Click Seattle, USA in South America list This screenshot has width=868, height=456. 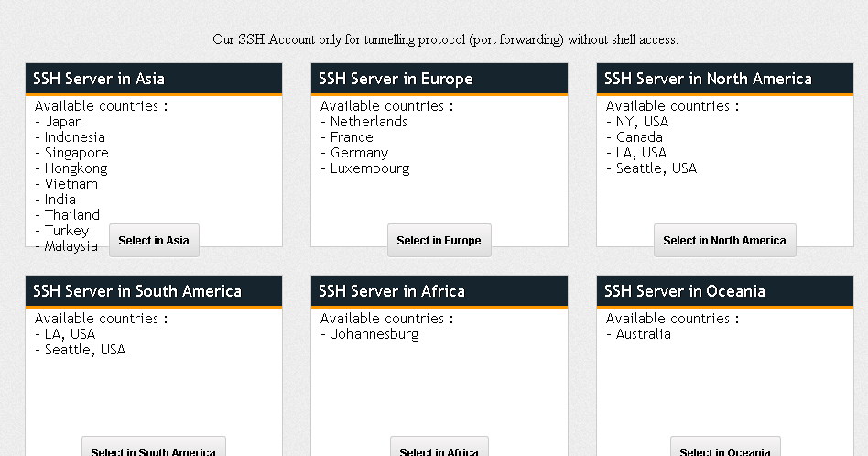pos(85,350)
